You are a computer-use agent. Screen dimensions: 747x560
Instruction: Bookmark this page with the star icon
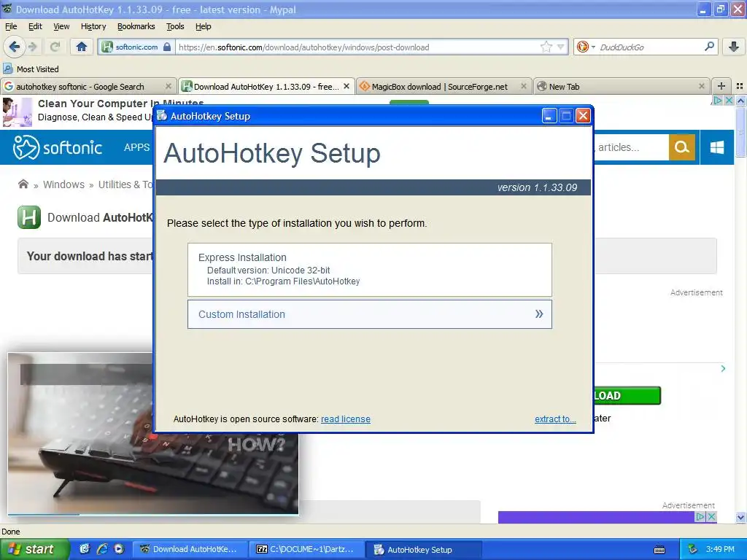546,47
